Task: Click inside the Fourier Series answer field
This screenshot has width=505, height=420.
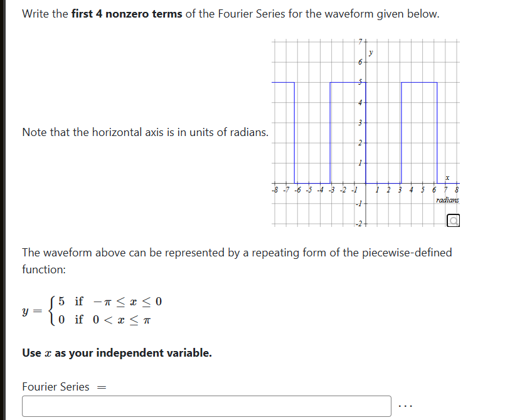Action: coord(207,406)
